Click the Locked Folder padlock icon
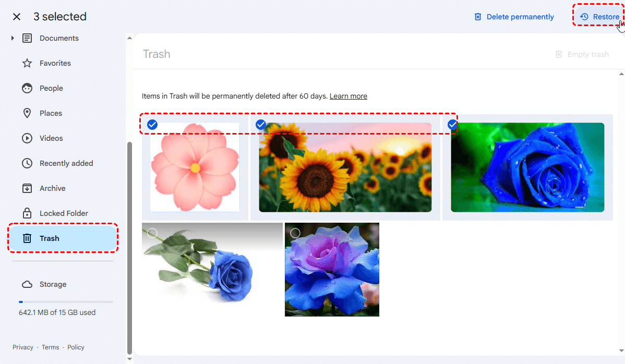This screenshot has height=364, width=625. click(x=27, y=213)
